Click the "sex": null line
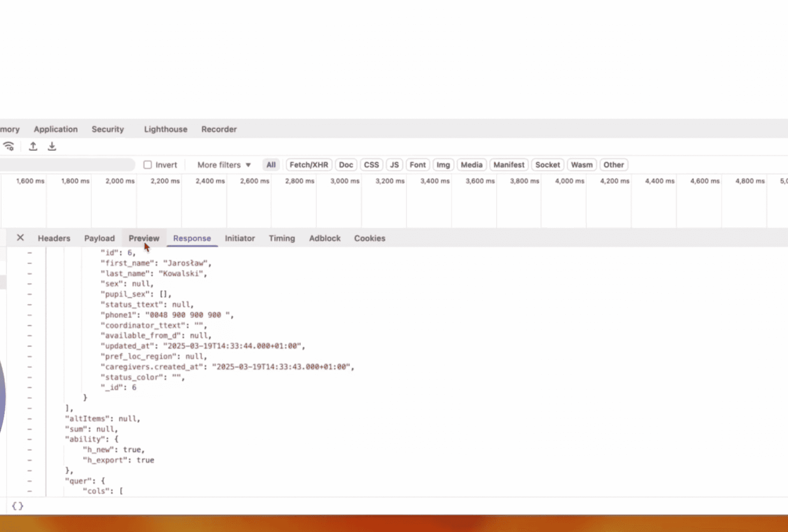788x532 pixels. tap(127, 284)
